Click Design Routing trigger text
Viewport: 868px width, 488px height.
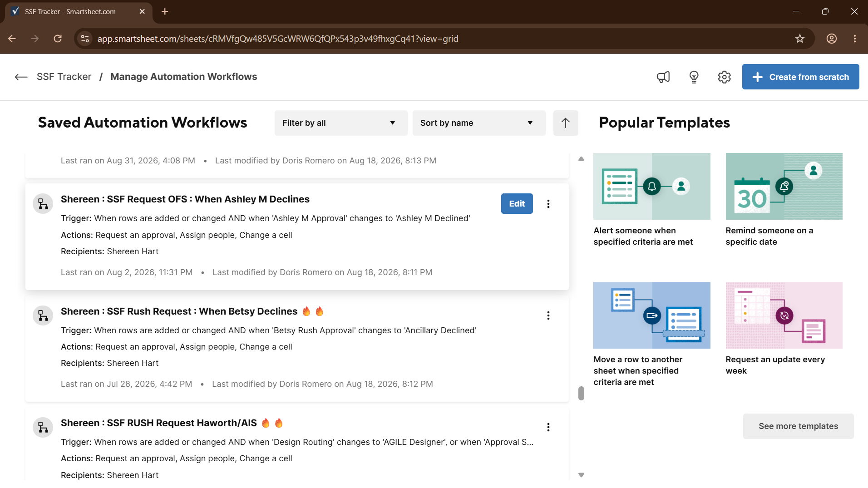pos(297,442)
